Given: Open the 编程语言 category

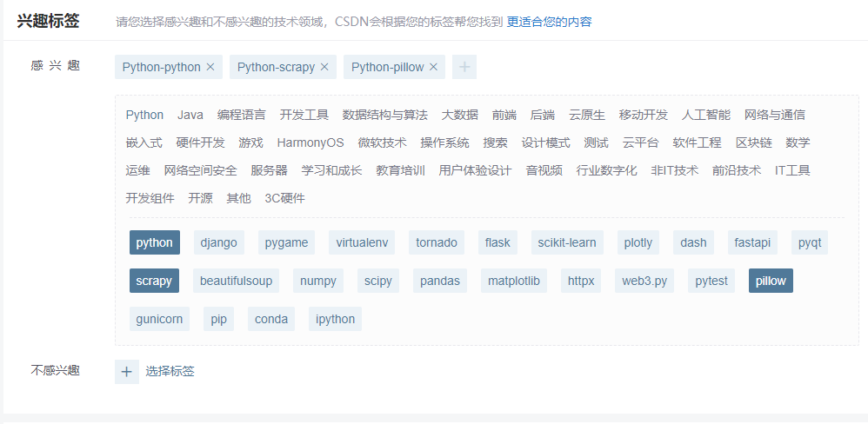Looking at the screenshot, I should coord(242,115).
